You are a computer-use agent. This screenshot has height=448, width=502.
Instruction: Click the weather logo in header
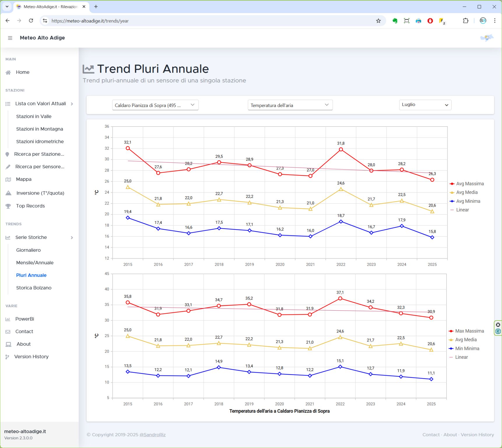click(x=487, y=38)
